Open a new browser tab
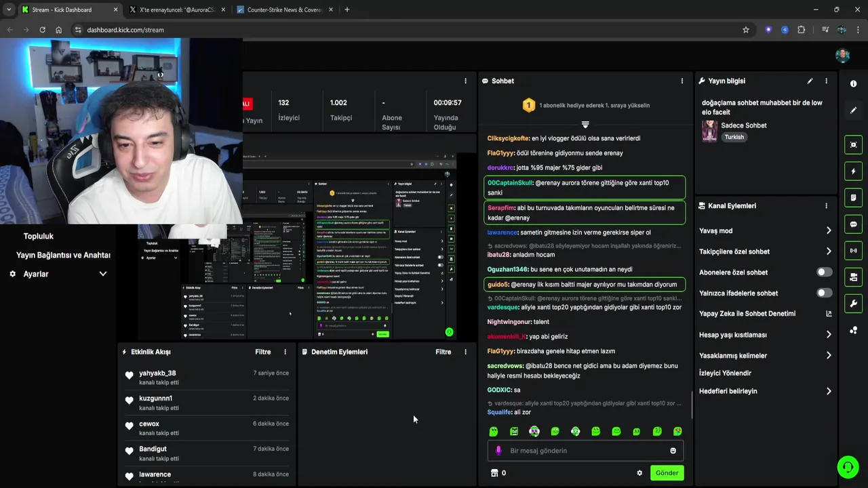Viewport: 868px width, 488px height. 347,9
